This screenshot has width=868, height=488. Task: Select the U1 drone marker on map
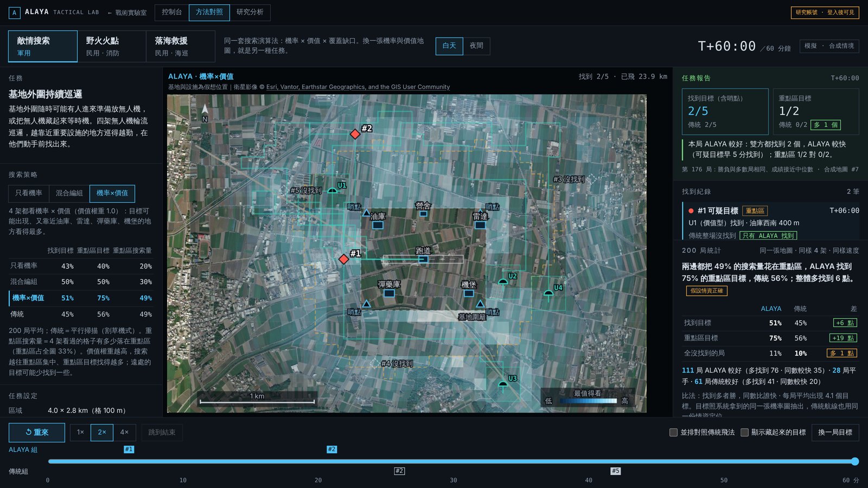(x=332, y=190)
